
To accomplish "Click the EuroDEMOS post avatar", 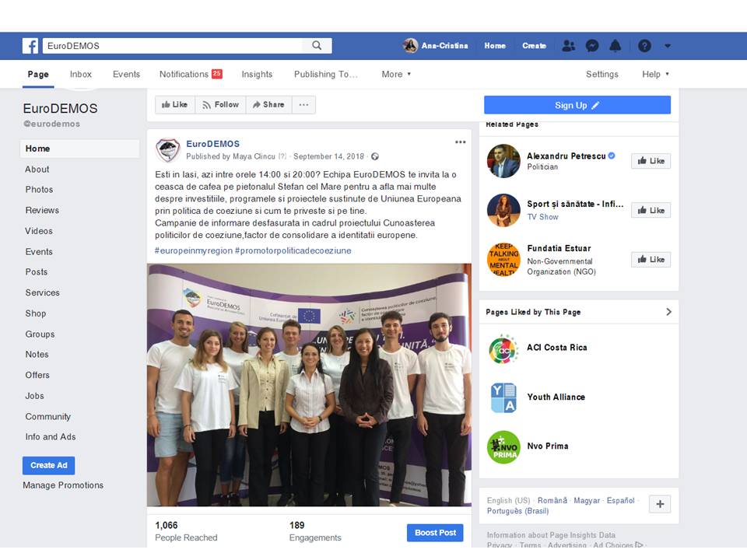I will click(168, 149).
